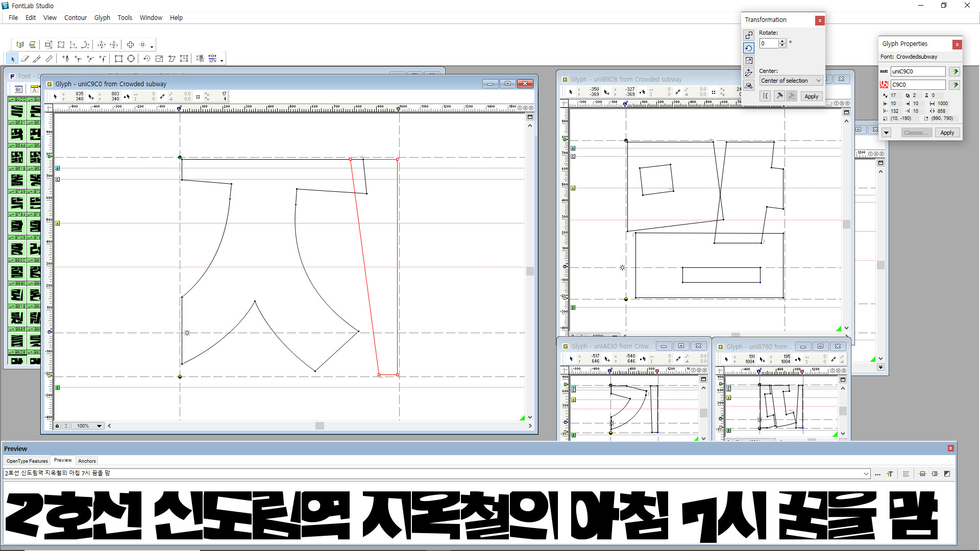Select the Knife tool
The height and width of the screenshot is (551, 980).
[x=37, y=59]
